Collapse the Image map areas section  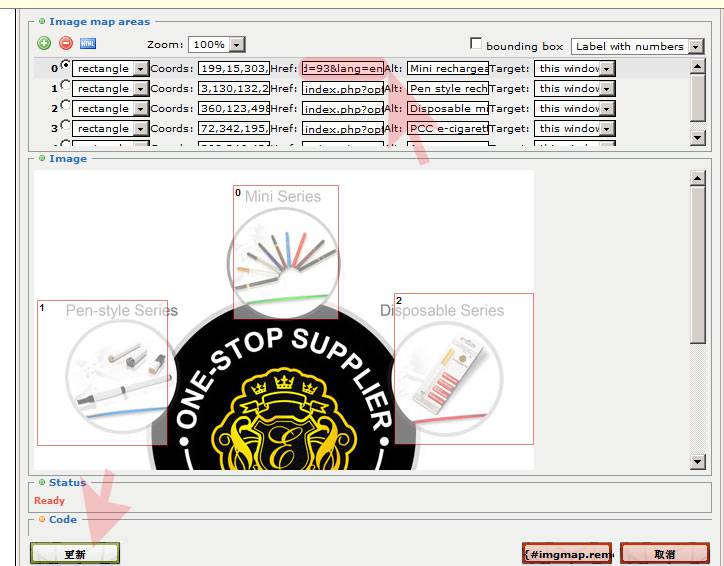point(41,21)
